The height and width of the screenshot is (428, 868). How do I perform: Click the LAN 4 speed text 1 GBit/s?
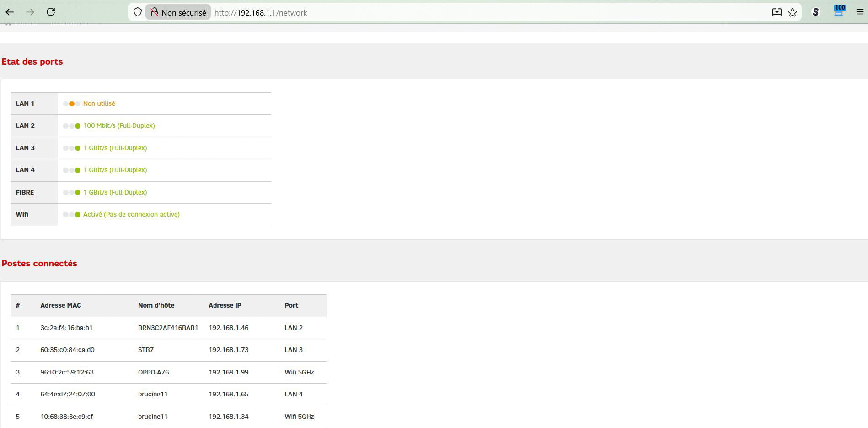coord(115,170)
